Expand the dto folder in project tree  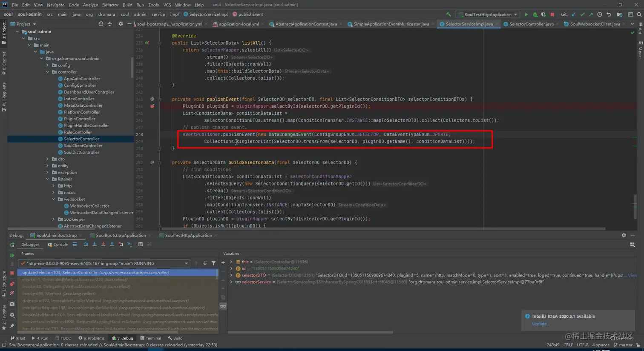point(48,159)
